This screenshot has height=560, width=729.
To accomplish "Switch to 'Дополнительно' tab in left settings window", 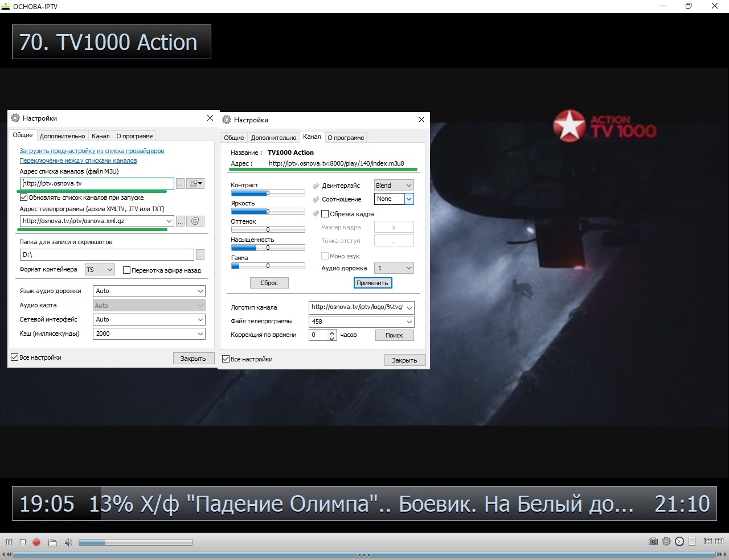I will pyautogui.click(x=62, y=136).
